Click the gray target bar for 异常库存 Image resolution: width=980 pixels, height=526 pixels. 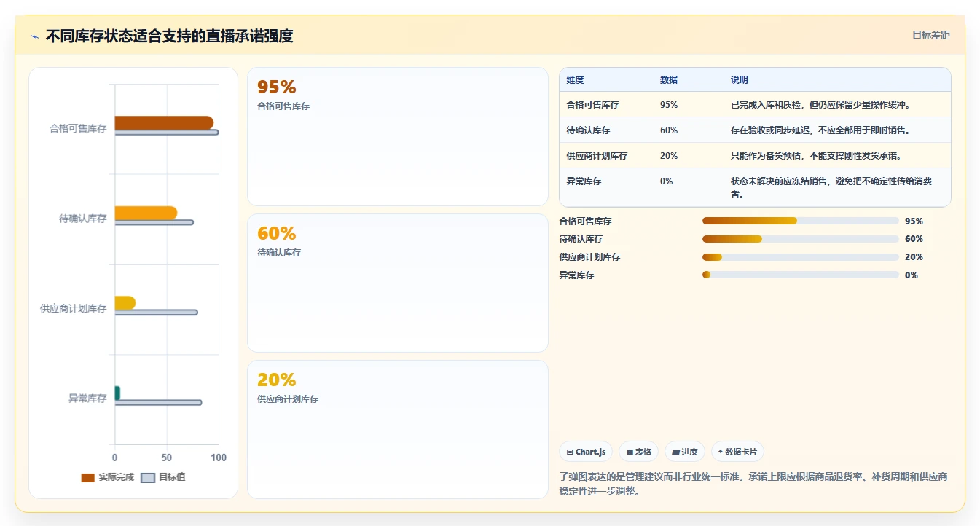(158, 402)
